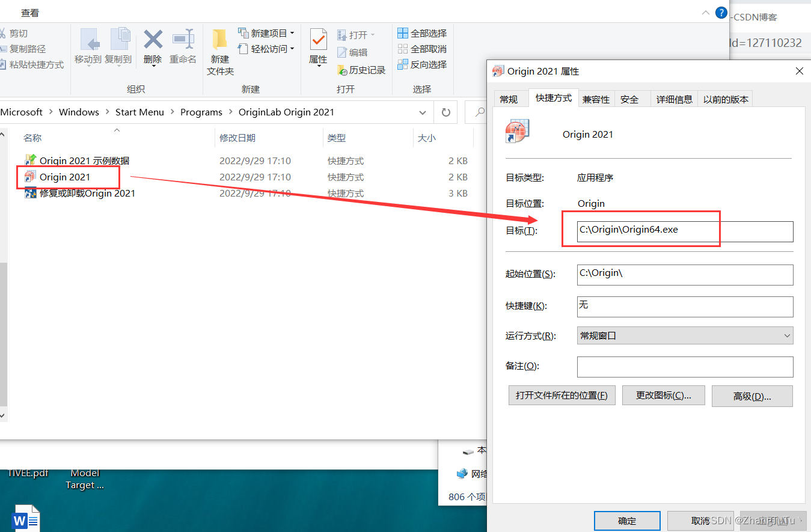Switch to the Compatibility (兼容性) tab
Viewport: 811px width, 532px height.
[596, 99]
